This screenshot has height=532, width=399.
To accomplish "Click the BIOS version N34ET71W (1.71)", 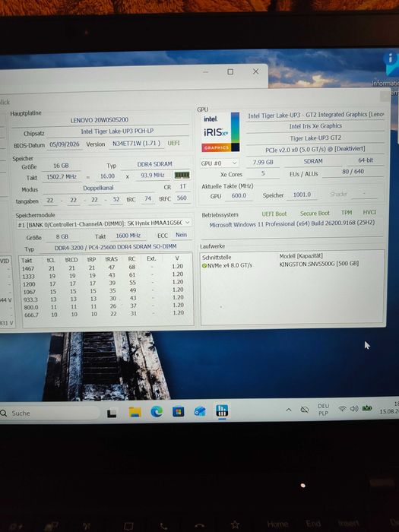I will tap(136, 144).
